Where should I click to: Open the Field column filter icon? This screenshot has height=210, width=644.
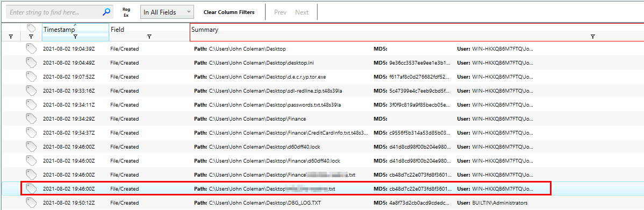[149, 37]
